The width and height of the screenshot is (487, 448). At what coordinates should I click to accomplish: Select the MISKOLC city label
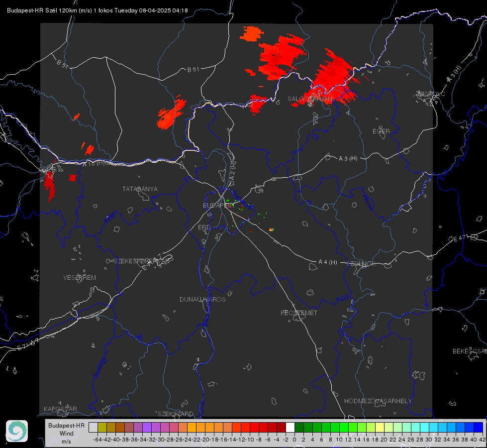431,94
